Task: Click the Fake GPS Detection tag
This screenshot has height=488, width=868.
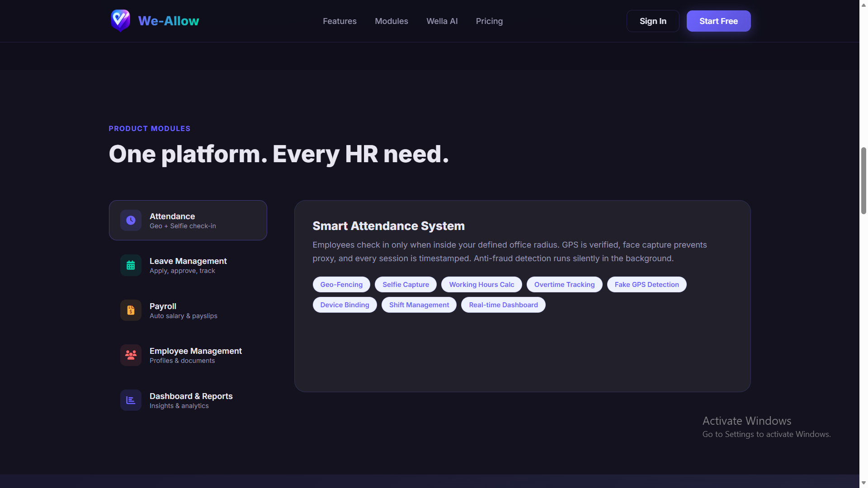Action: (646, 284)
